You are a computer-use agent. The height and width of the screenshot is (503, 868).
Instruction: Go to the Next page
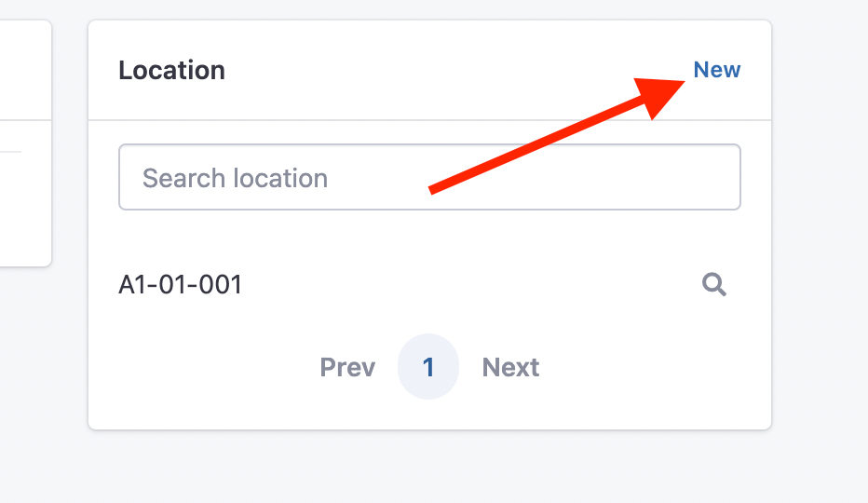[x=510, y=367]
